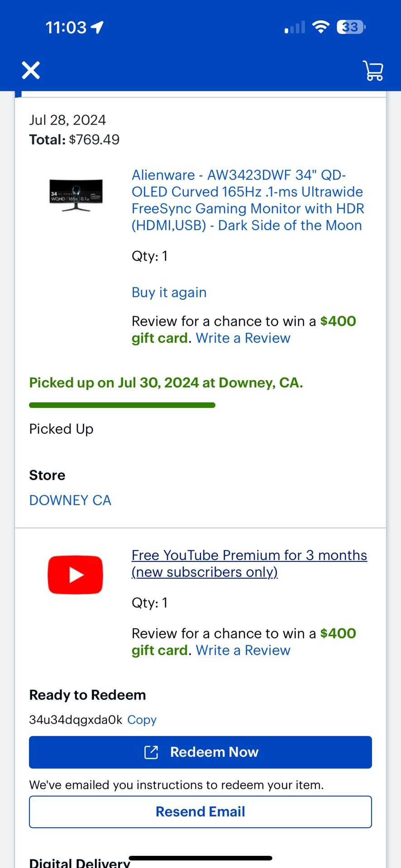Viewport: 401px width, 868px height.
Task: Tap the home indicator bar at bottom
Action: point(200,858)
